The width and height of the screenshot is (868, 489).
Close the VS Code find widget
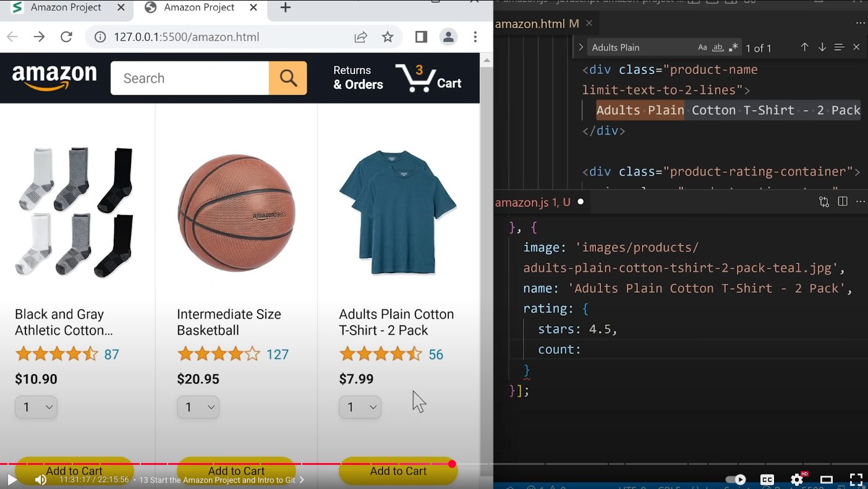(x=856, y=48)
